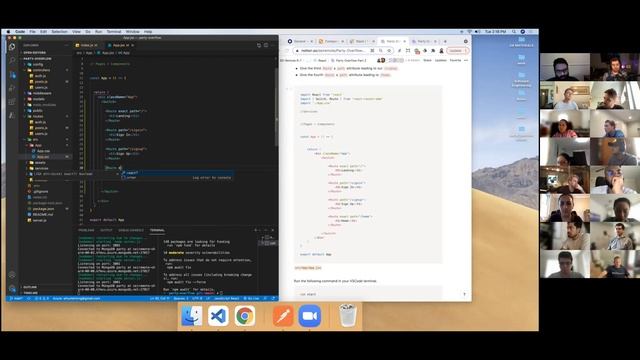Open a new Chrome tab with the plus icon
Image resolution: width=640 pixels, height=360 pixels.
(x=445, y=41)
